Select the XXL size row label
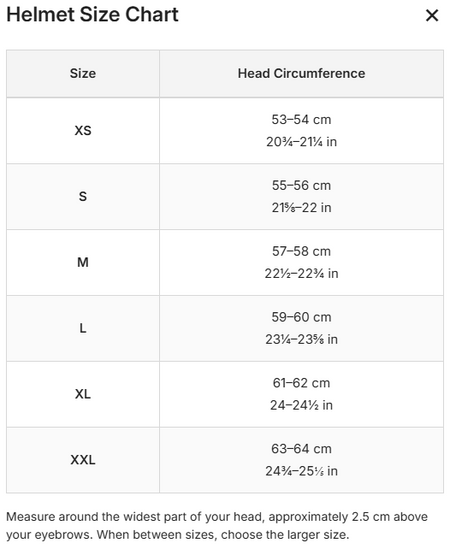Image resolution: width=450 pixels, height=549 pixels. pos(83,460)
